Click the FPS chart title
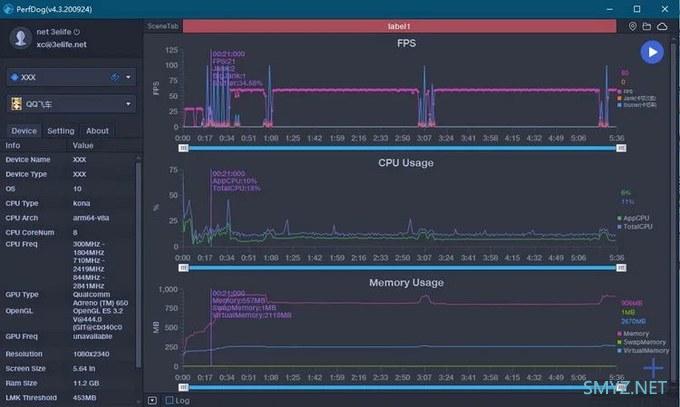 [x=406, y=43]
